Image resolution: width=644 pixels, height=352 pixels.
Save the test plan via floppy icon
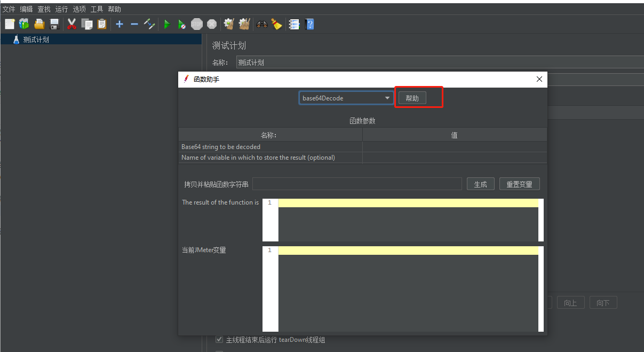tap(54, 24)
